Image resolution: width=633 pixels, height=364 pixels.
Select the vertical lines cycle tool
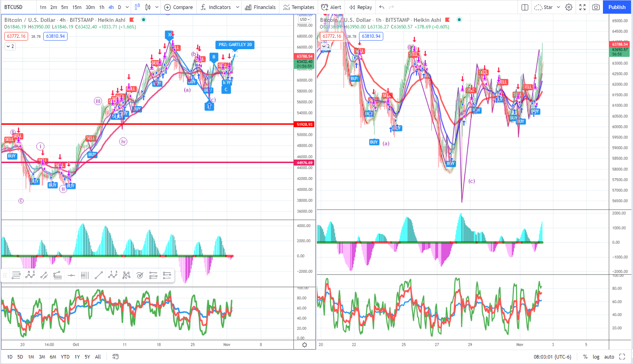click(85, 275)
